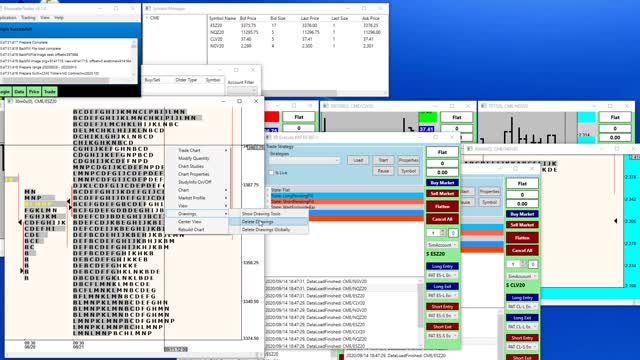Select the blue State: LongPendingFill row
This screenshot has width=640, height=360.
click(345, 196)
